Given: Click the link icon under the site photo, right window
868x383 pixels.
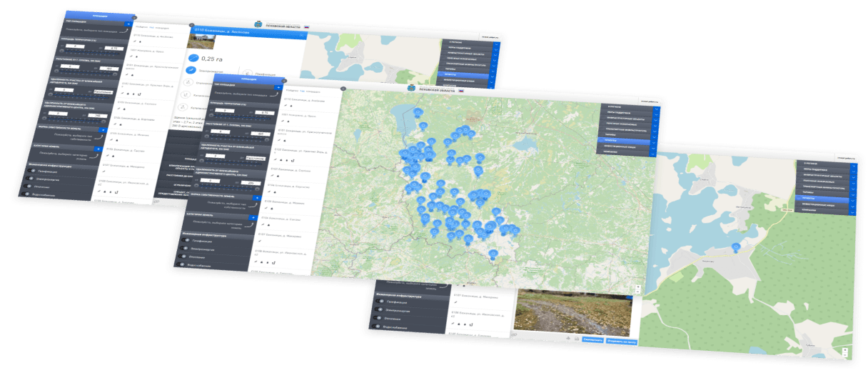Looking at the screenshot, I should [514, 334].
